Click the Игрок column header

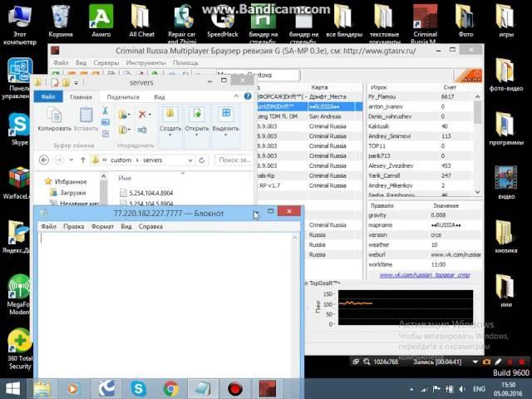379,87
